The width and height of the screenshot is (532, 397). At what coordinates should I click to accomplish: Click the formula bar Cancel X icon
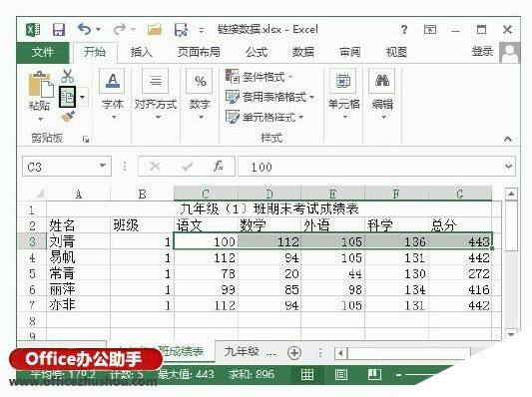pyautogui.click(x=155, y=167)
